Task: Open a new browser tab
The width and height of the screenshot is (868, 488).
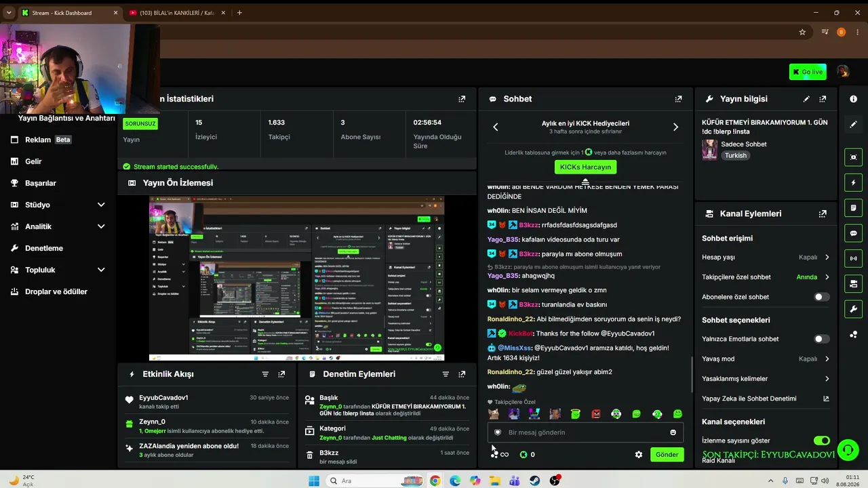Action: (239, 13)
